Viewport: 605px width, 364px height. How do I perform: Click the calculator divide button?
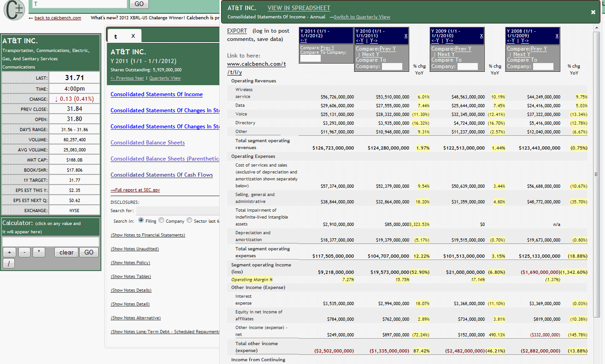click(x=9, y=263)
